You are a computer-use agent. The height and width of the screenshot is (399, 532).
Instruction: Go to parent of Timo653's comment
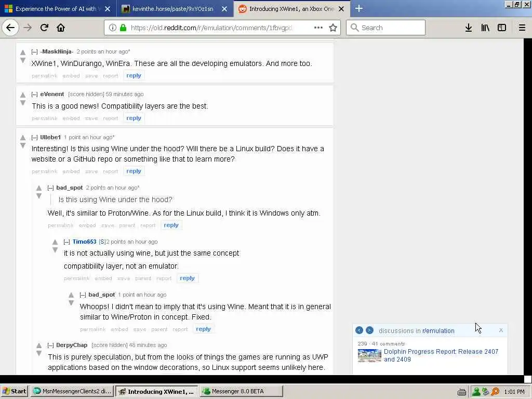click(143, 278)
